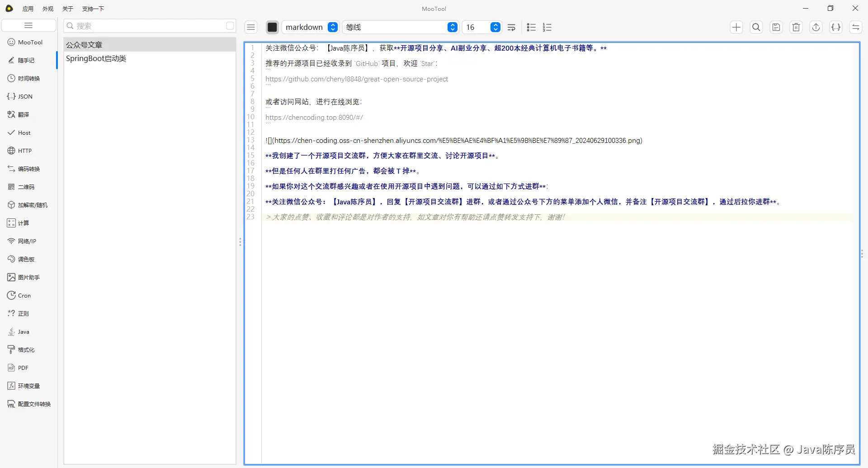Screen dimensions: 868x468
Task: Open the 支持一下 menu
Action: 93,9
